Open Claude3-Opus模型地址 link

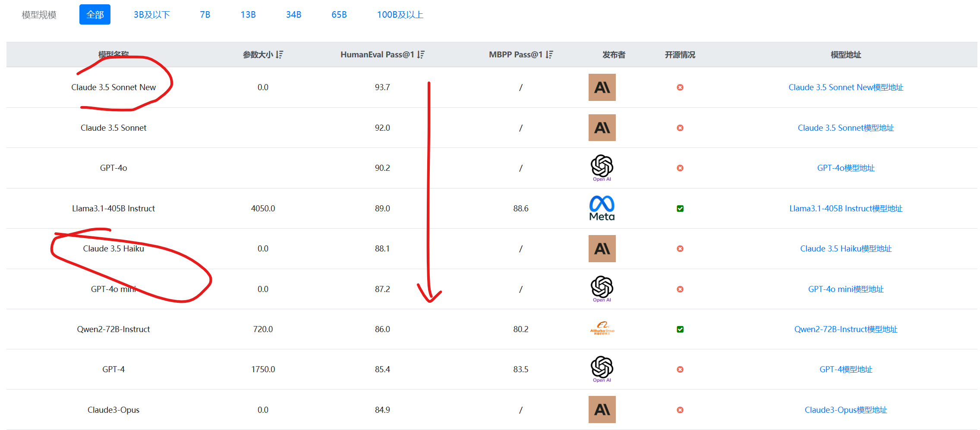pyautogui.click(x=846, y=410)
